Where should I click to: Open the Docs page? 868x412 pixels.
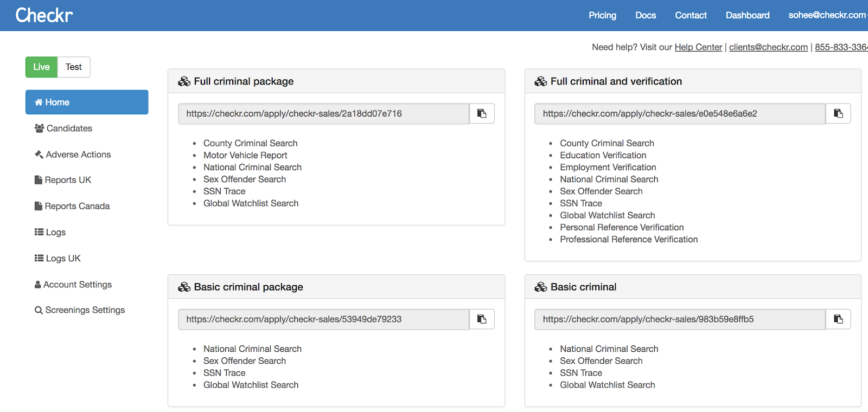tap(646, 15)
